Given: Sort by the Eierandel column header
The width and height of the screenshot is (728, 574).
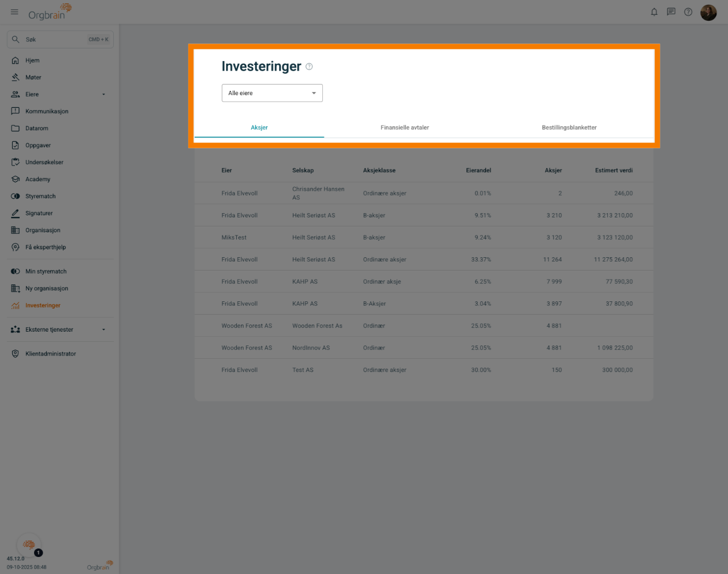Looking at the screenshot, I should (x=479, y=171).
